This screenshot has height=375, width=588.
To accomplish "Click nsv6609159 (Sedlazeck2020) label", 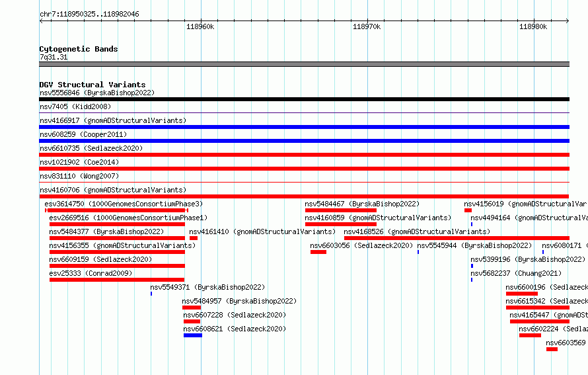I will pos(100,259).
